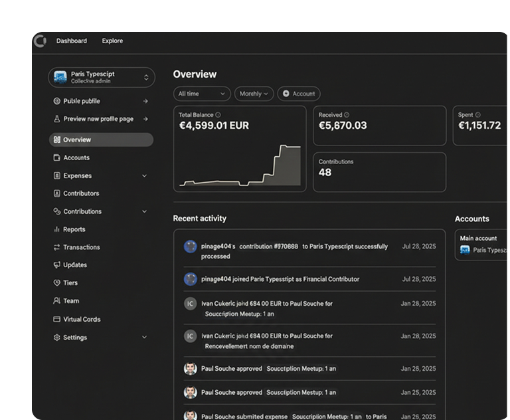Click the Open Collective logo icon
The width and height of the screenshot is (510, 420).
(x=40, y=41)
